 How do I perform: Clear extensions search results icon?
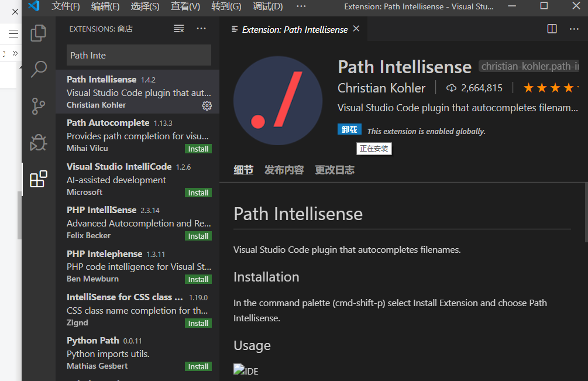pyautogui.click(x=179, y=29)
